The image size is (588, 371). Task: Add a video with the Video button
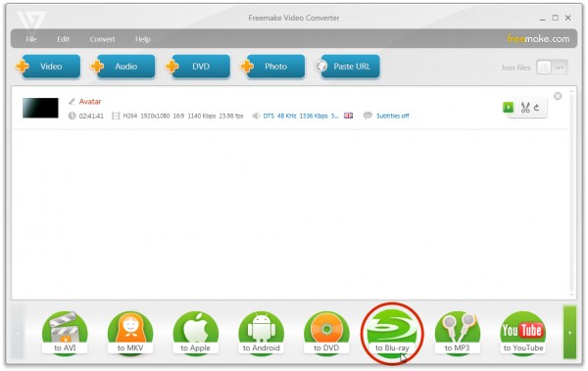tap(48, 67)
